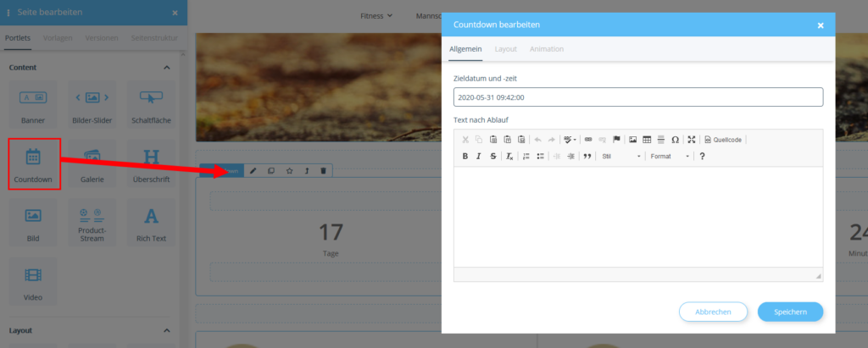Open the spell check dropdown
868x348 pixels.
(570, 140)
